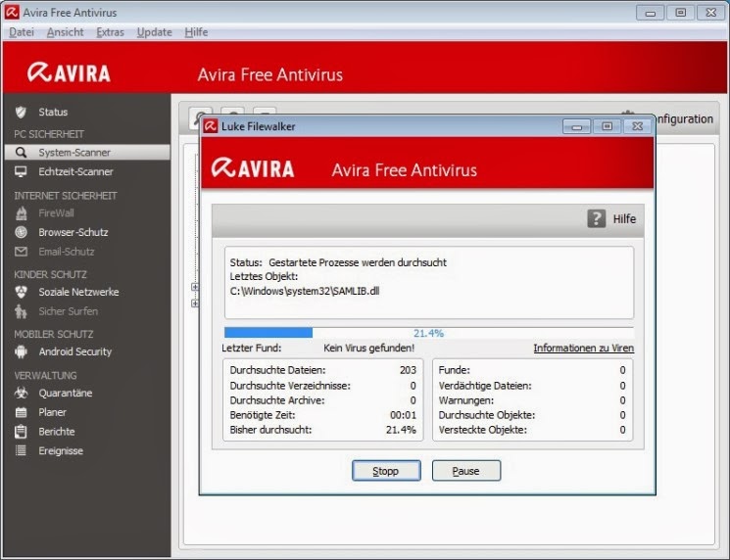Open the Berichte section
The height and width of the screenshot is (560, 730).
click(56, 432)
